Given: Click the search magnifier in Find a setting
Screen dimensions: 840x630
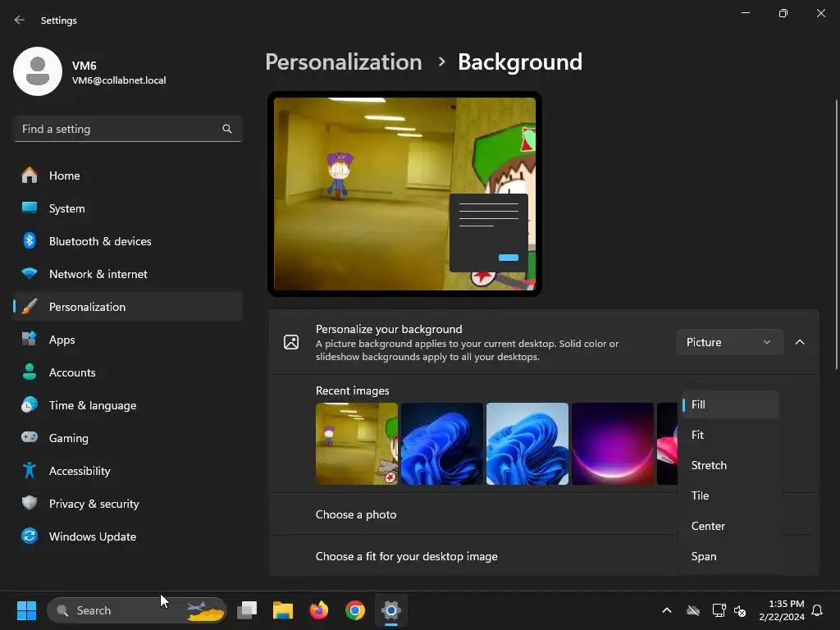Looking at the screenshot, I should (x=227, y=129).
